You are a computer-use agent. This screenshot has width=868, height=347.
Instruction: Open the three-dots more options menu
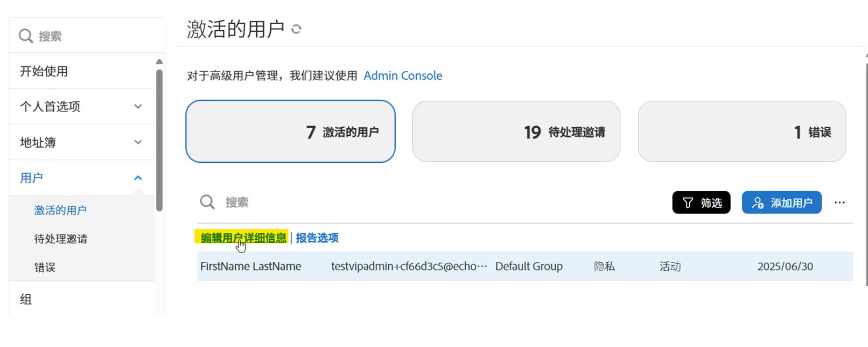839,203
